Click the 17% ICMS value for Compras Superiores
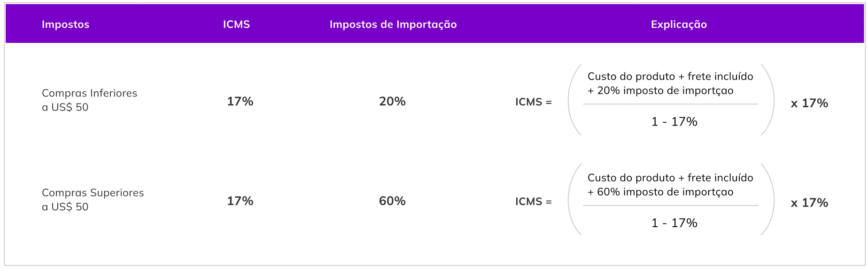868x269 pixels. [240, 201]
